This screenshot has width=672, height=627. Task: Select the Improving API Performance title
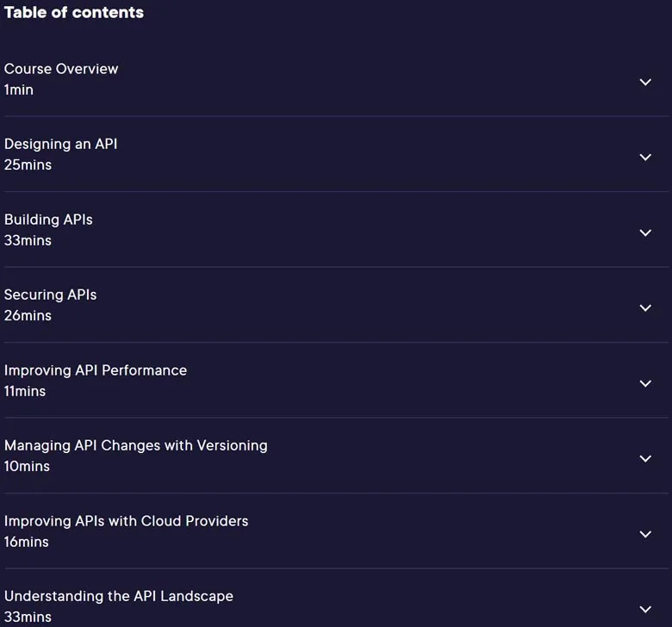tap(95, 370)
